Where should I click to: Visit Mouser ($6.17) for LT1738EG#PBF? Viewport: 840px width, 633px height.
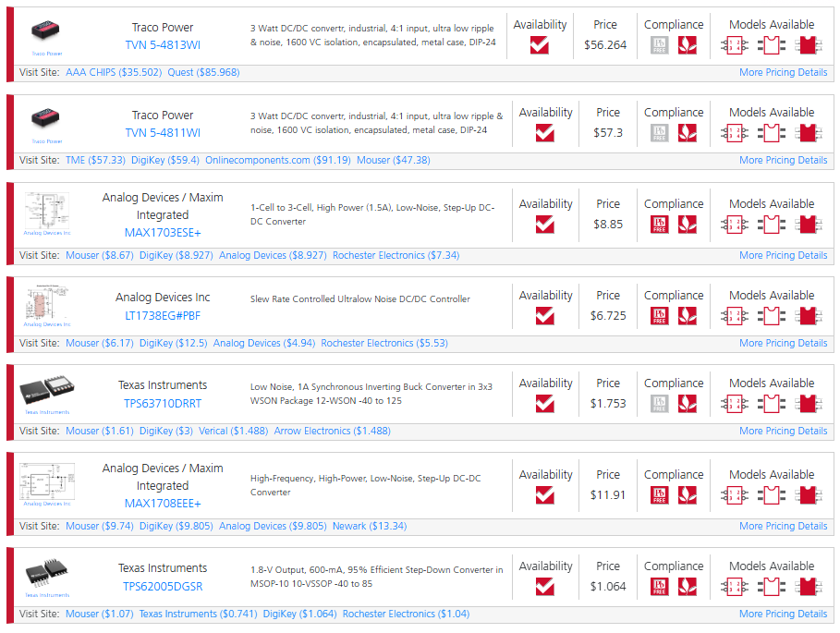click(100, 343)
